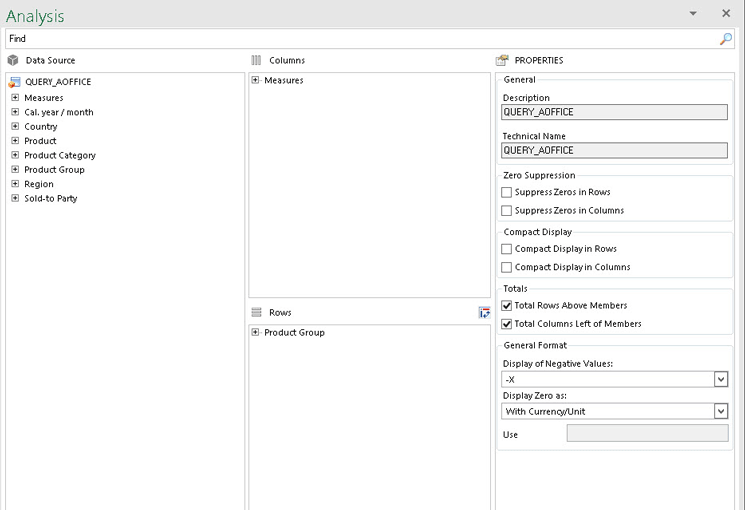Enable Suppress Zeros in Rows

tap(506, 192)
